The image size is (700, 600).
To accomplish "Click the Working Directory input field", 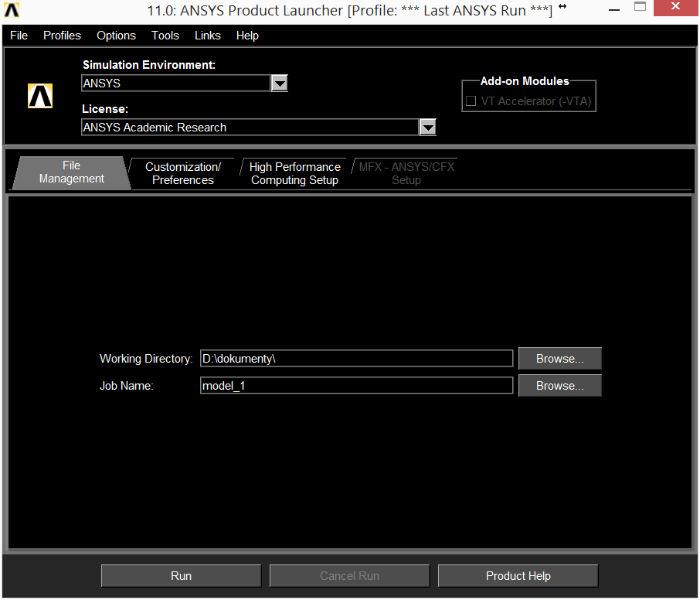I will pyautogui.click(x=357, y=358).
